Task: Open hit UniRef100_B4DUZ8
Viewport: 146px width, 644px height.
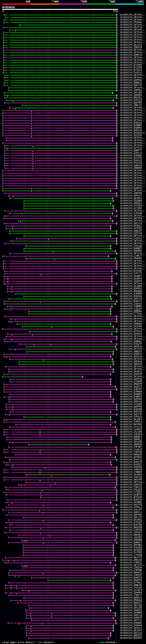Action: [131, 123]
